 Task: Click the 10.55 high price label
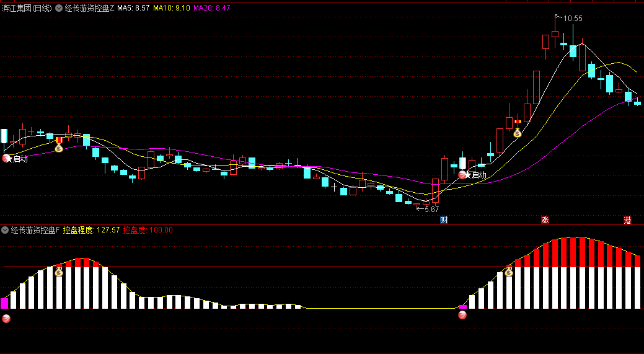(x=573, y=19)
